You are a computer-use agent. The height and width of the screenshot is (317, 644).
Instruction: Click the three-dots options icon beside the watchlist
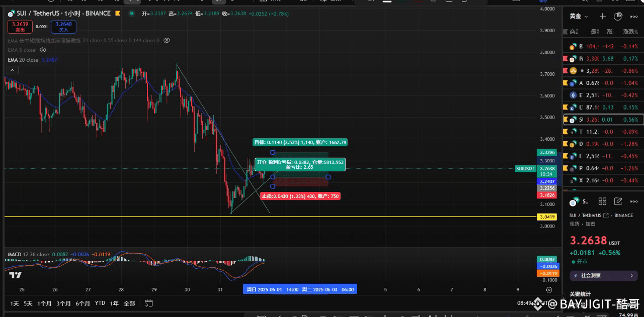pyautogui.click(x=634, y=16)
